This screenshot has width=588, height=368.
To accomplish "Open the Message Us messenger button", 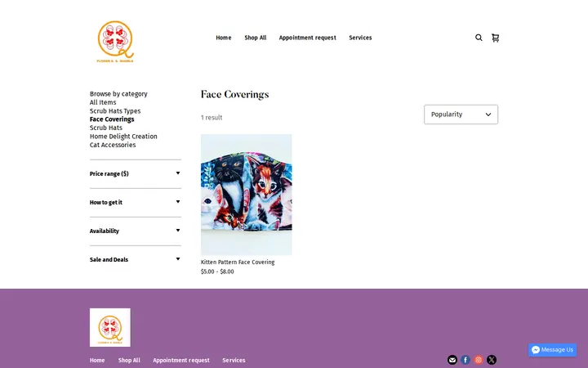I will (552, 350).
